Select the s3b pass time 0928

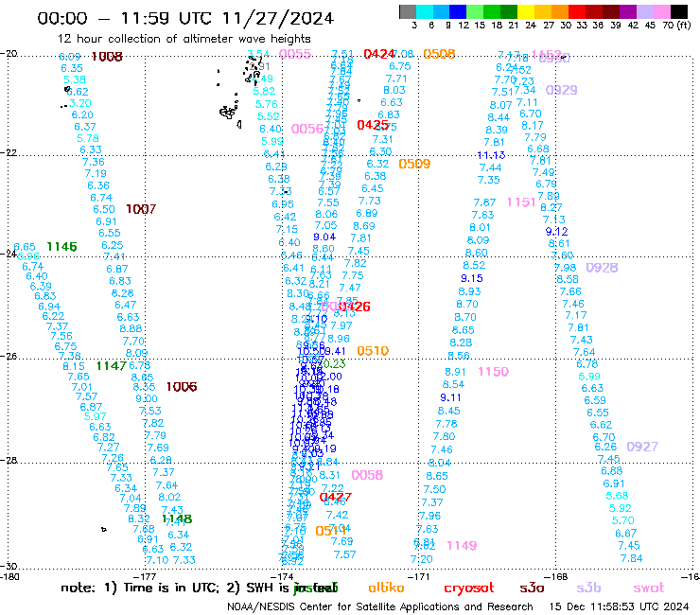pyautogui.click(x=602, y=268)
